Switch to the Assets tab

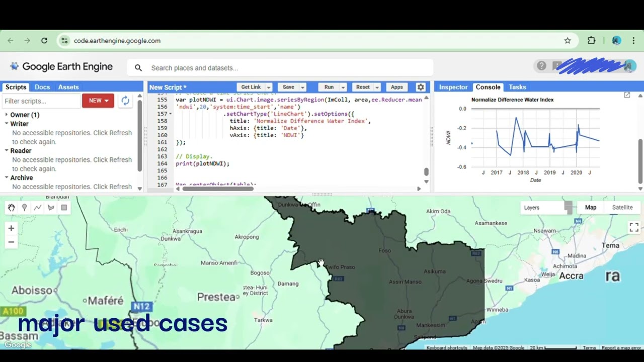click(x=68, y=87)
